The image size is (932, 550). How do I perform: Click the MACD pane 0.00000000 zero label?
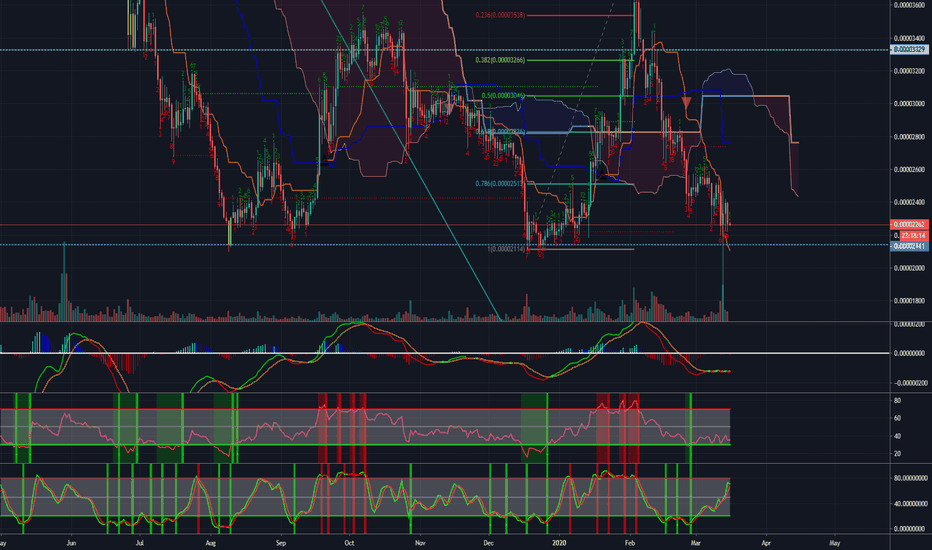909,353
